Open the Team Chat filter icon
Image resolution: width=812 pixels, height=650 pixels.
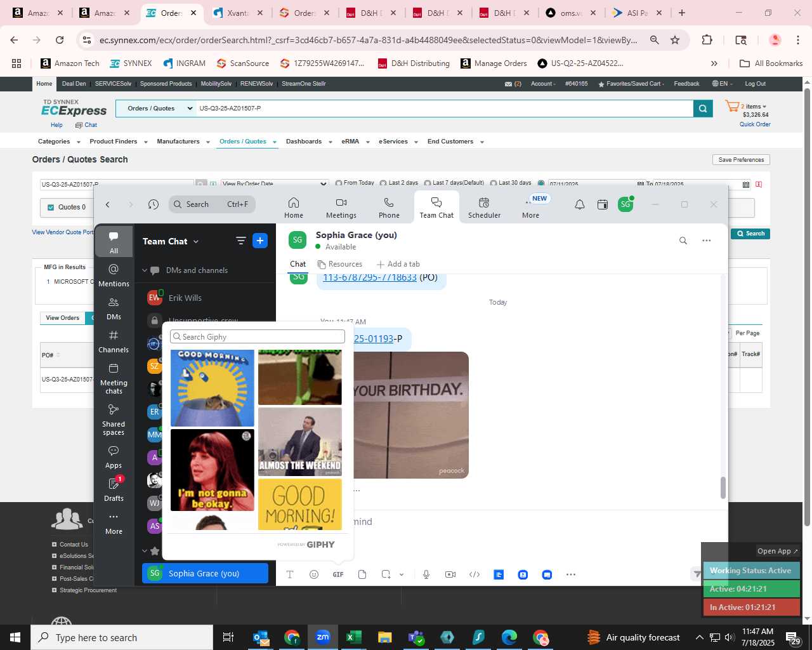(x=240, y=241)
